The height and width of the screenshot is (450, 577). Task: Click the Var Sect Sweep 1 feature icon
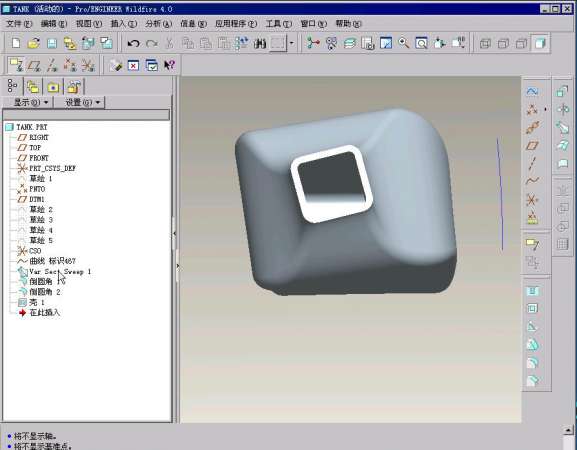point(22,272)
